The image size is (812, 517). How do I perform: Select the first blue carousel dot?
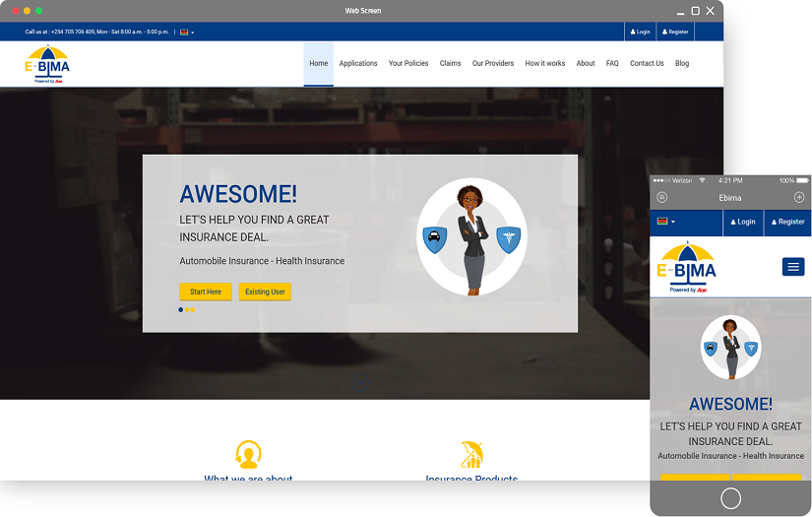click(x=181, y=310)
